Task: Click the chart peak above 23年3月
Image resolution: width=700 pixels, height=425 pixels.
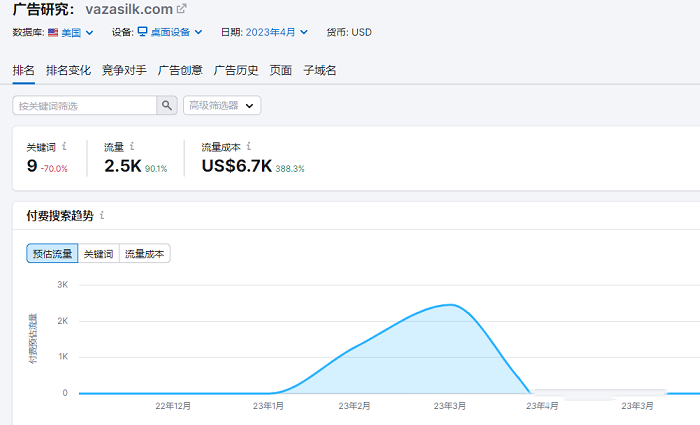Action: pos(451,305)
